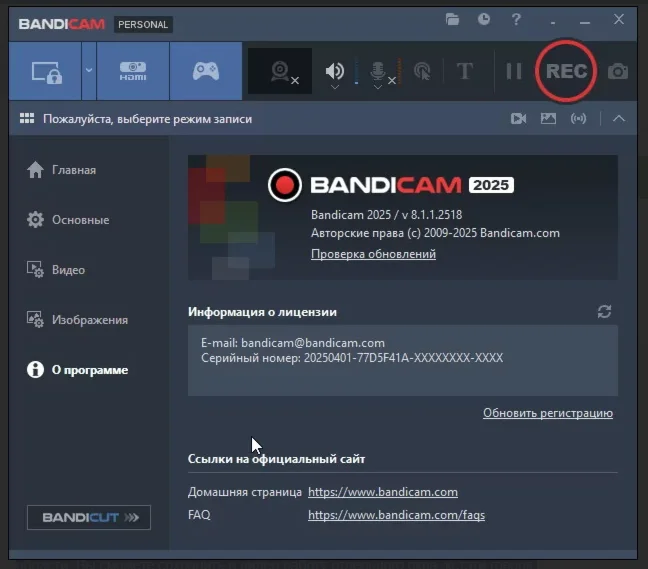Screen dimensions: 648x569
Task: Select the HDMI device recording mode
Action: pyautogui.click(x=132, y=71)
